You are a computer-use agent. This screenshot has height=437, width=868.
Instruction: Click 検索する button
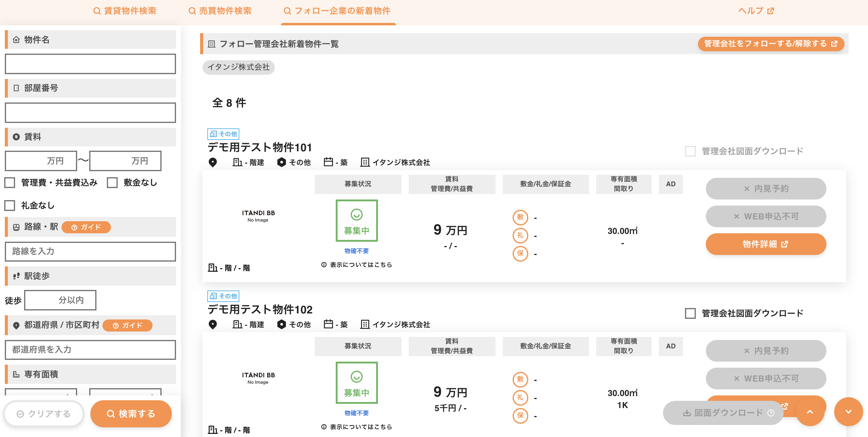(x=131, y=414)
